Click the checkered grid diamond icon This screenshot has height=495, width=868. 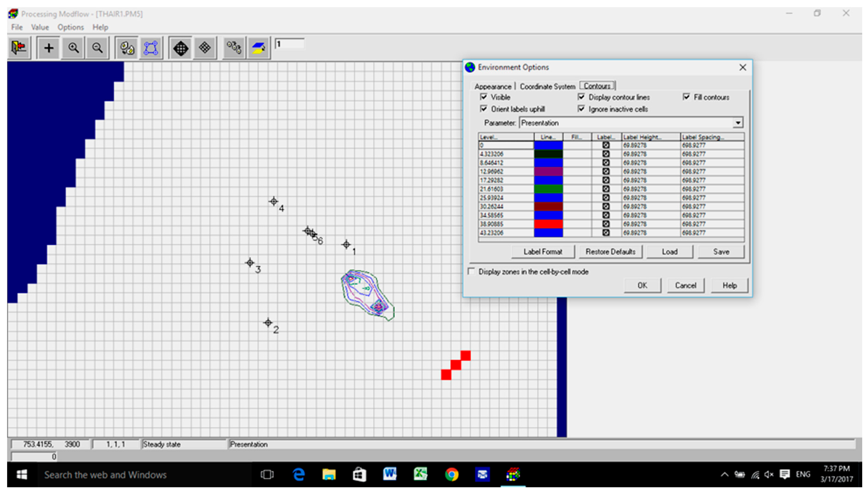click(x=205, y=48)
